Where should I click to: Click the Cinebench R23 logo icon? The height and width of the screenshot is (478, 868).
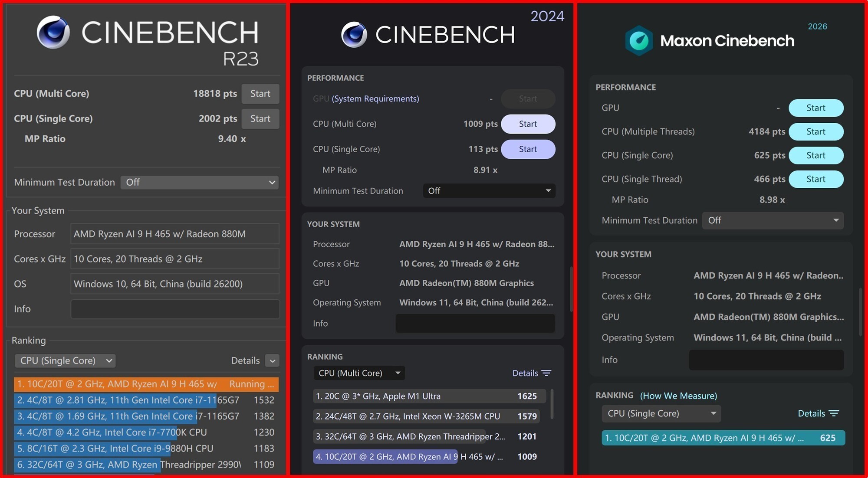point(53,33)
